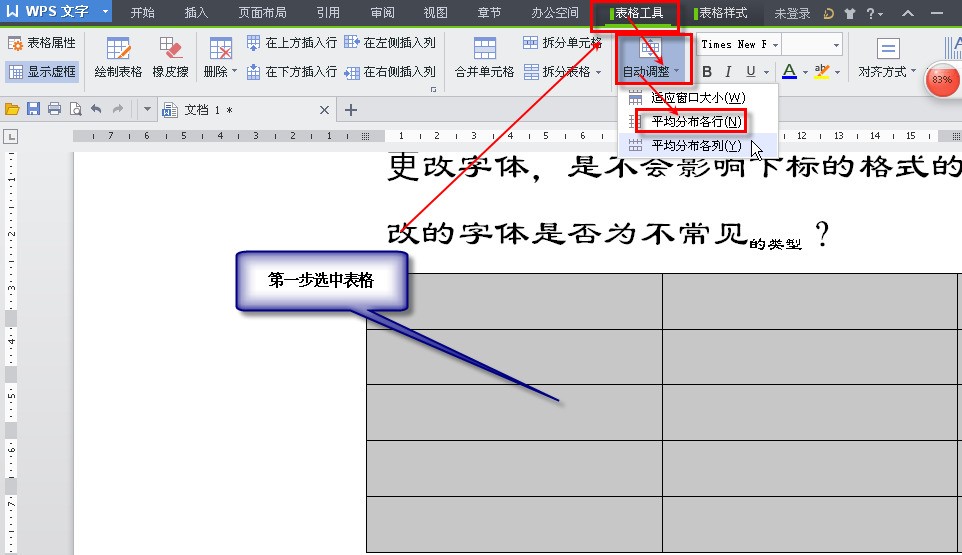Expand the font color dropdown arrow
This screenshot has width=962, height=555.
click(805, 72)
